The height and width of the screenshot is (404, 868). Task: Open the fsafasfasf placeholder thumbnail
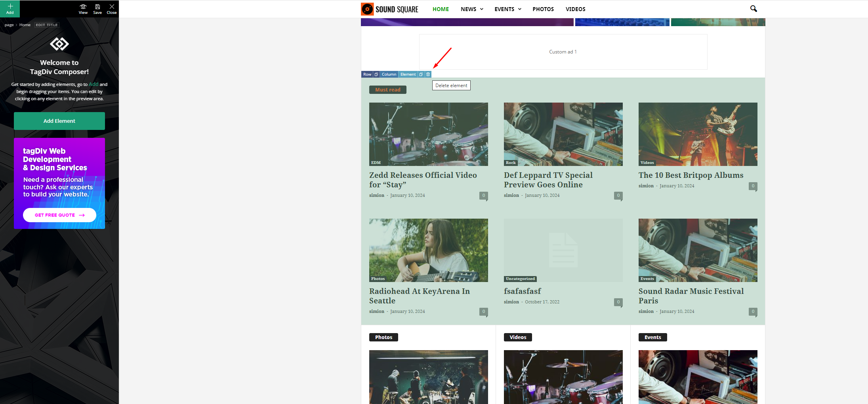point(563,250)
